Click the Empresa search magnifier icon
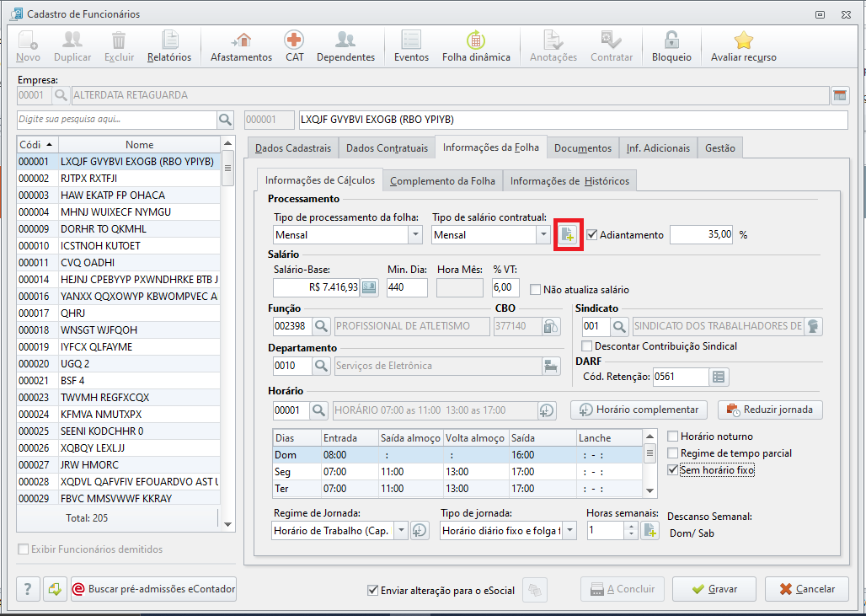Screen dimensions: 866x616 [x=61, y=95]
